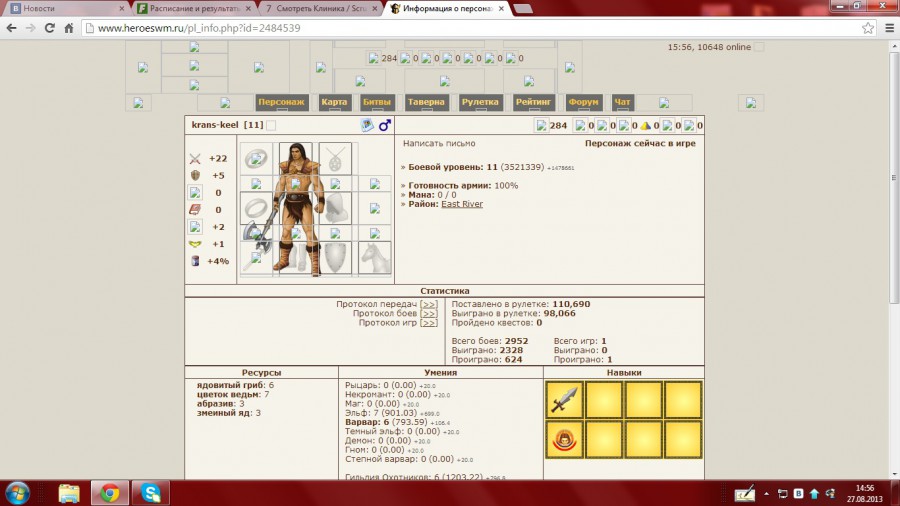This screenshot has width=900, height=506.
Task: Open the Форум menu item
Action: pyautogui.click(x=583, y=102)
